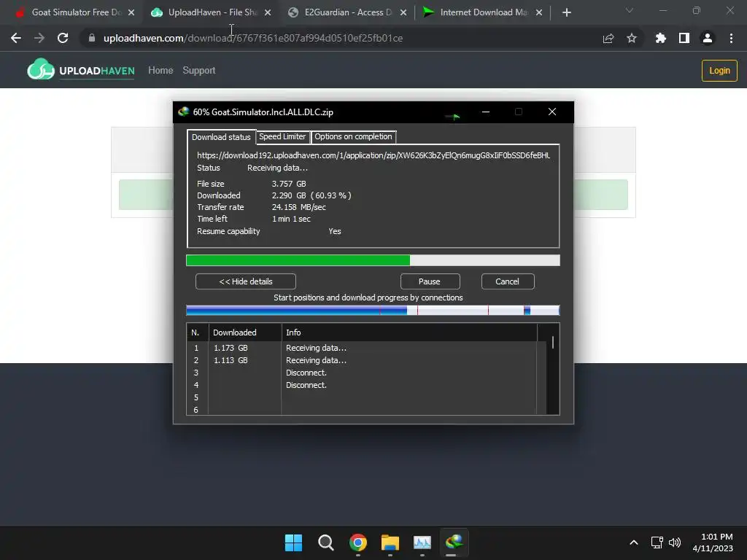Click the lock icon in the address bar

(92, 38)
